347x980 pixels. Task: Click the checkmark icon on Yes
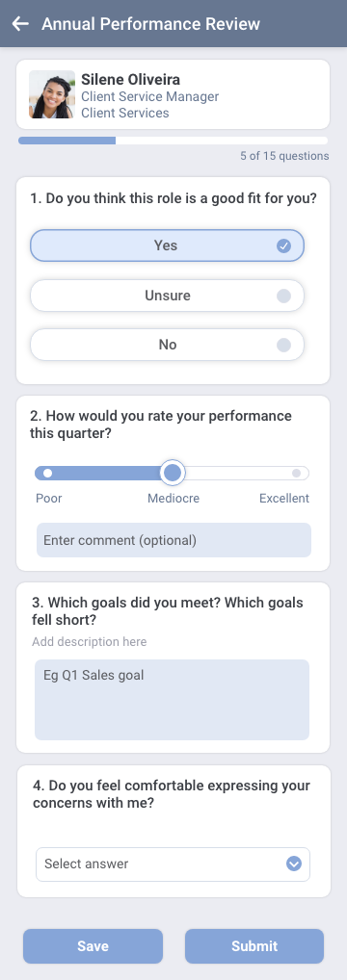click(x=283, y=245)
